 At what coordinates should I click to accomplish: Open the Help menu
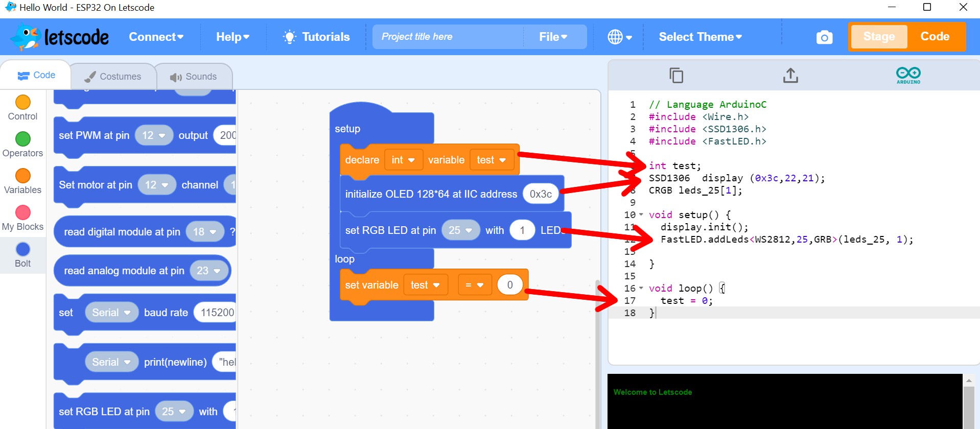click(x=232, y=37)
